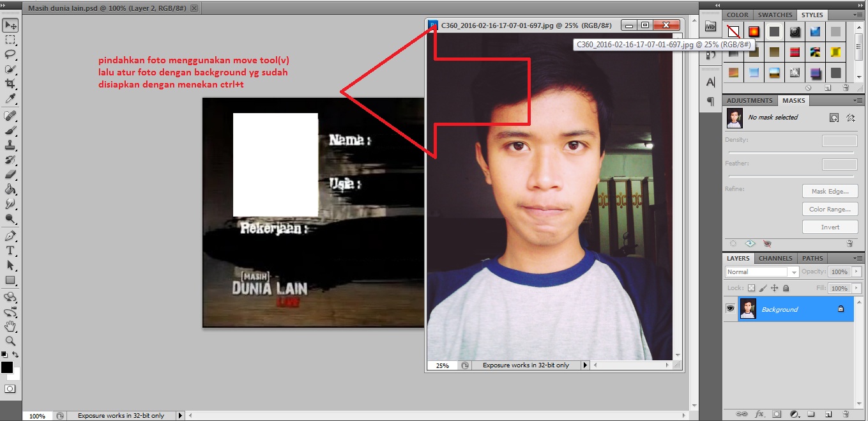Select the Move tool
The height and width of the screenshot is (421, 868).
[9, 25]
